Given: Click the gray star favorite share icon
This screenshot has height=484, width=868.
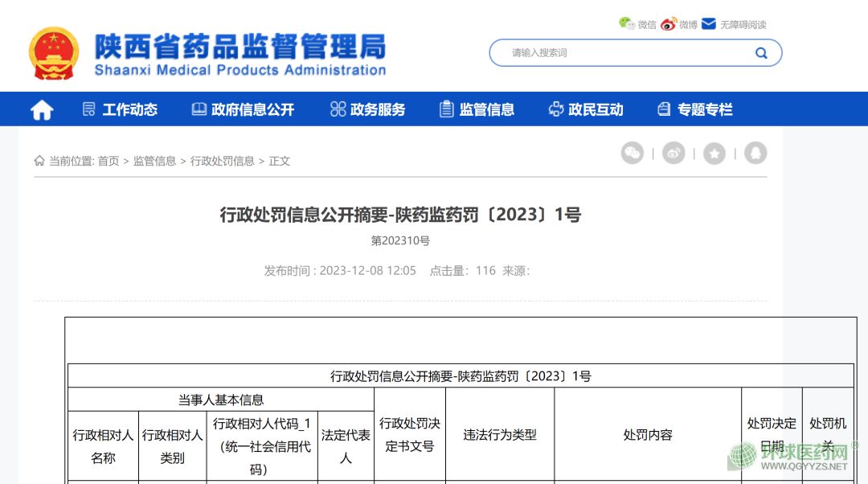Looking at the screenshot, I should (714, 153).
